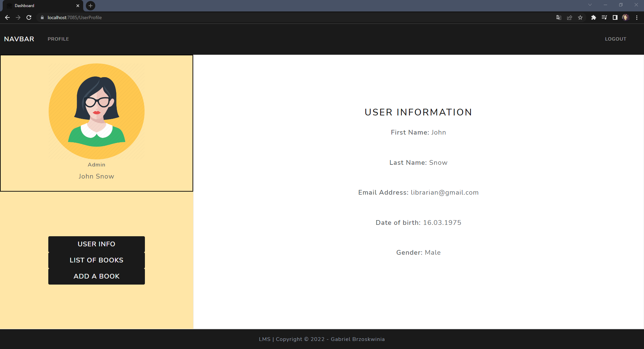Open the tab search chevron
Screen dimensions: 644x349
pos(590,5)
